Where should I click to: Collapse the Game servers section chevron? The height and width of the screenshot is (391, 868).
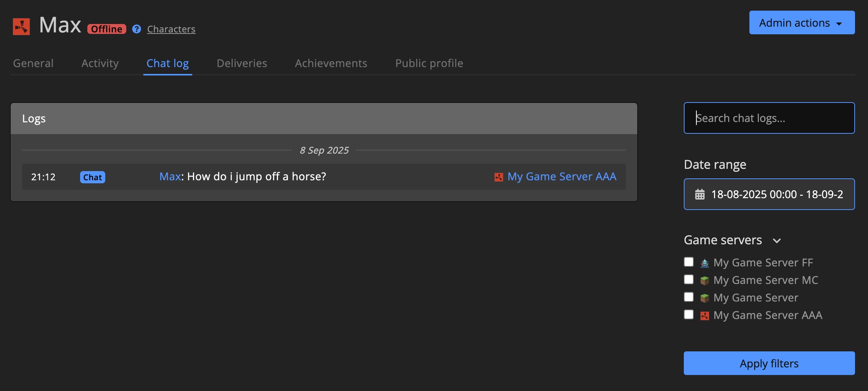pyautogui.click(x=777, y=240)
